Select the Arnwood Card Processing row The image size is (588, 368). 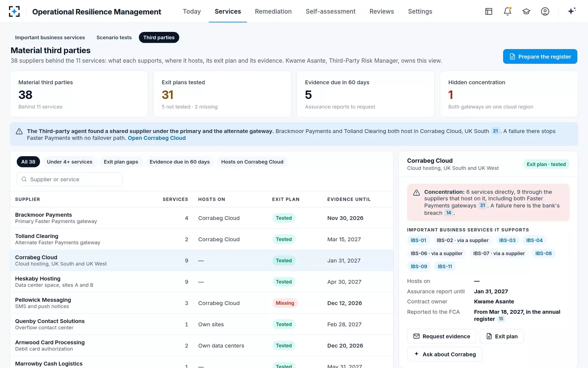point(202,346)
